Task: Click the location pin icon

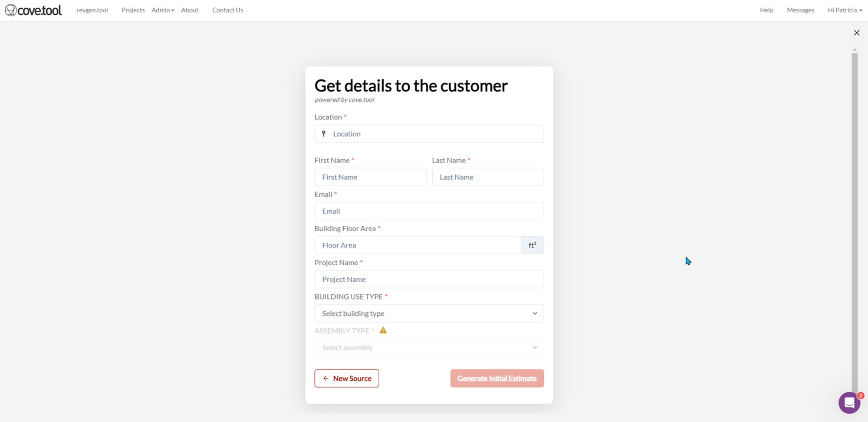Action: pyautogui.click(x=324, y=134)
